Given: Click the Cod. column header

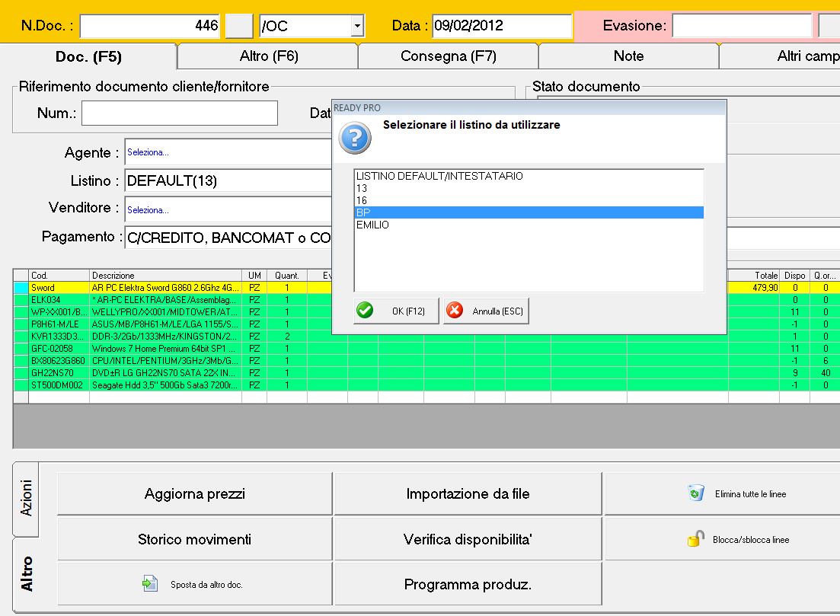Looking at the screenshot, I should [59, 276].
